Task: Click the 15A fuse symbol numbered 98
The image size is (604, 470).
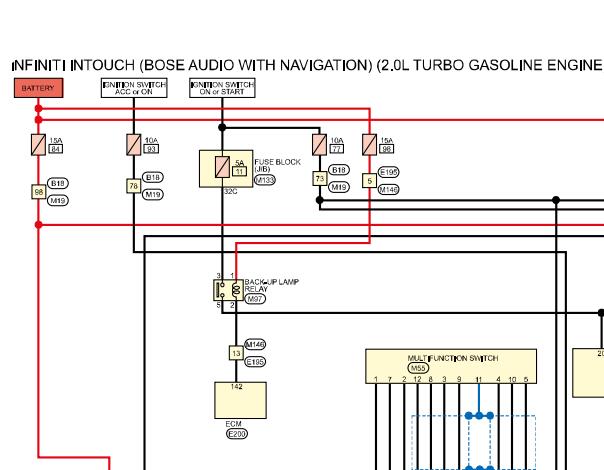Action: (369, 145)
